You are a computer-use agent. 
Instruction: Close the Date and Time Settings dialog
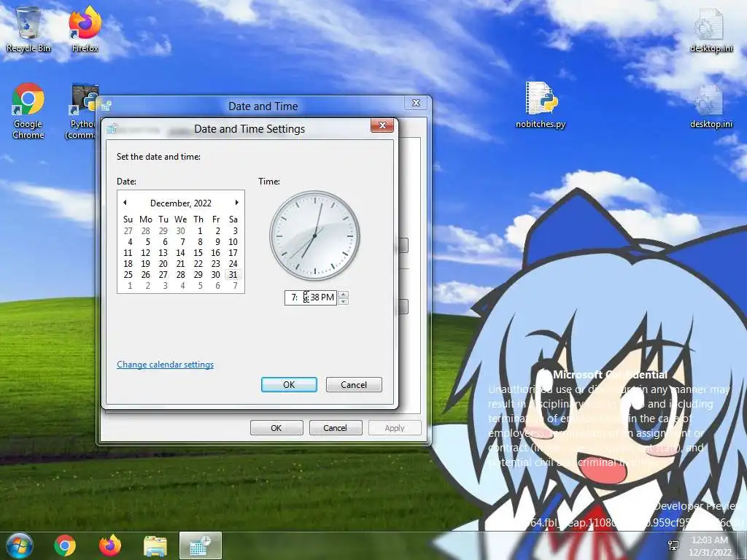point(382,125)
